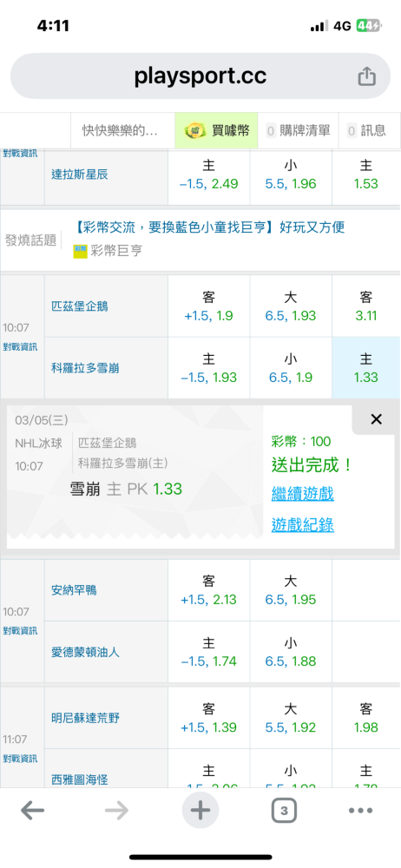Close the bet confirmation slip
Viewport: 401px width, 868px height.
coord(376,419)
